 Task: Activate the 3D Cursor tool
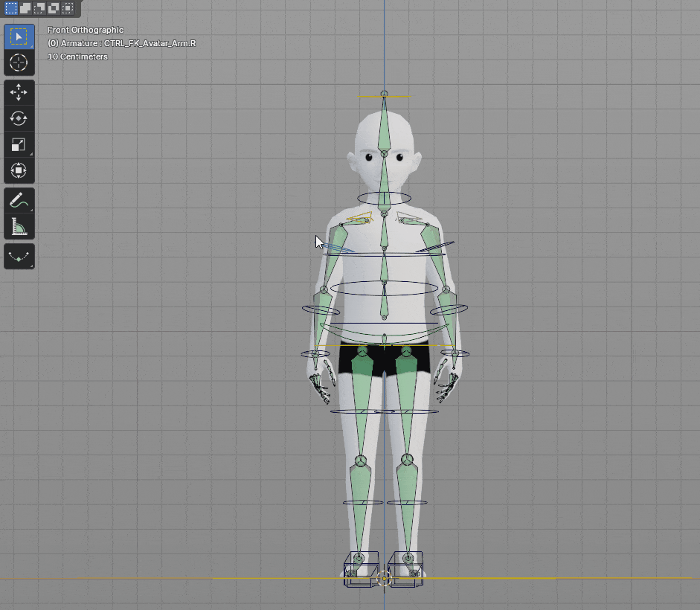point(19,62)
